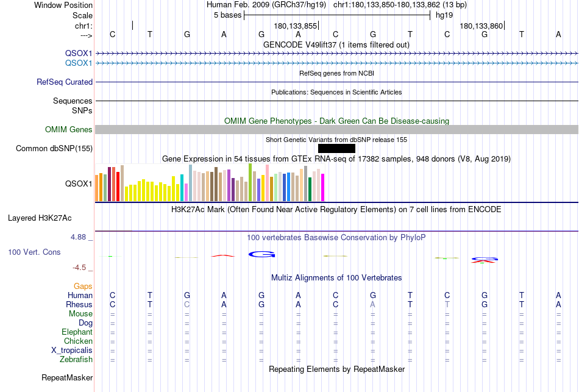Open the Basewise Conservation by PhyloP title

(336, 237)
